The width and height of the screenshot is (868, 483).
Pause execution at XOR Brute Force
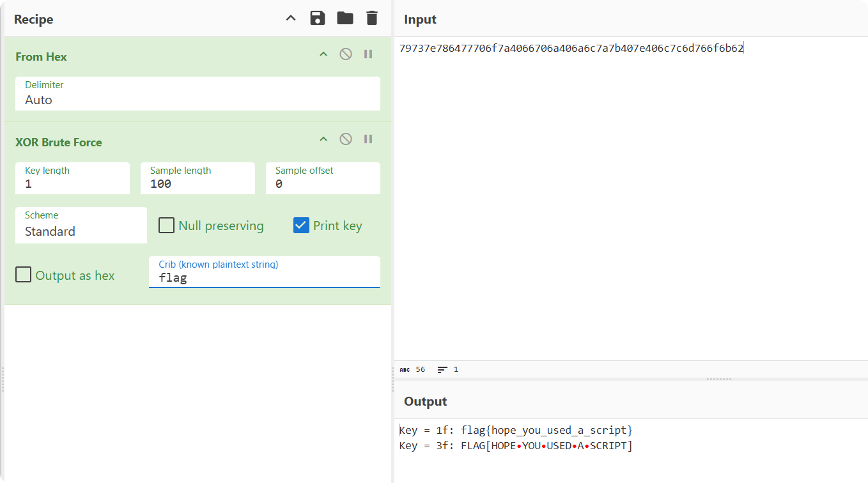[368, 139]
